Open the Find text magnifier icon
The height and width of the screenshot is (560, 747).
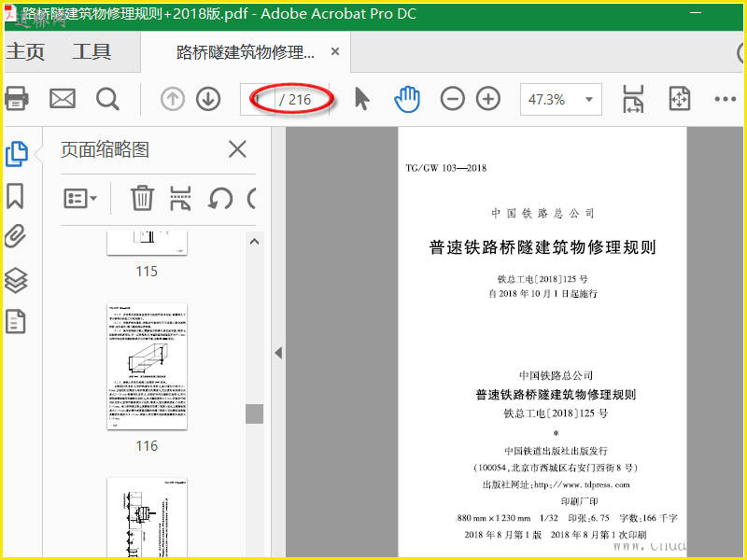click(x=107, y=99)
